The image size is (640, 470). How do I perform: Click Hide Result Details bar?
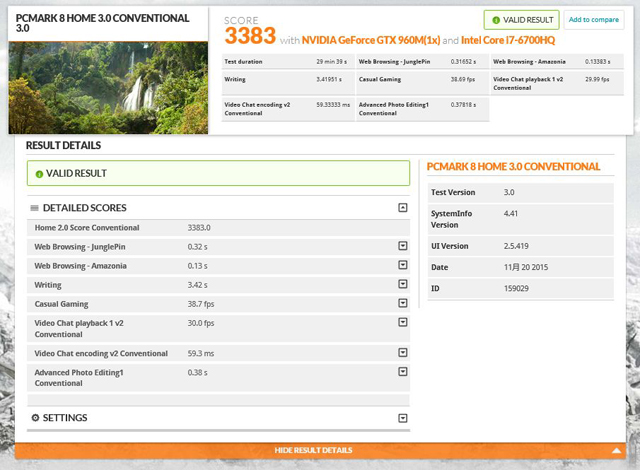click(x=320, y=450)
